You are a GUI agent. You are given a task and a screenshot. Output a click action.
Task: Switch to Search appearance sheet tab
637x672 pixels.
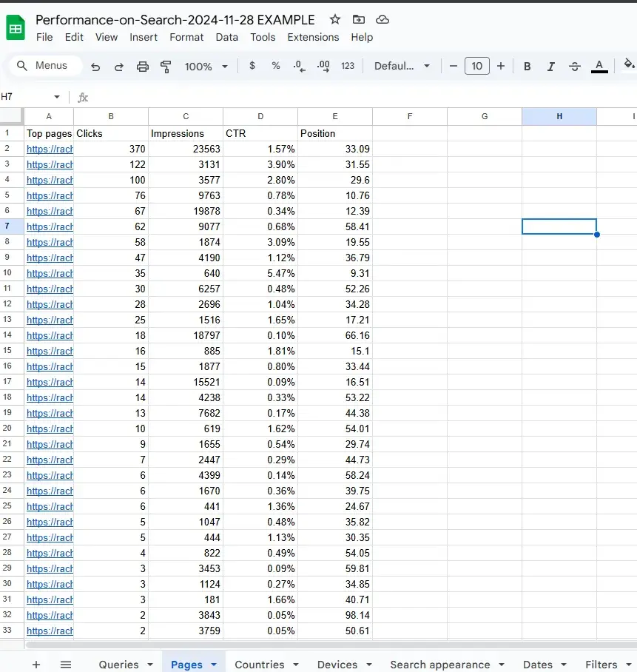[x=440, y=665]
